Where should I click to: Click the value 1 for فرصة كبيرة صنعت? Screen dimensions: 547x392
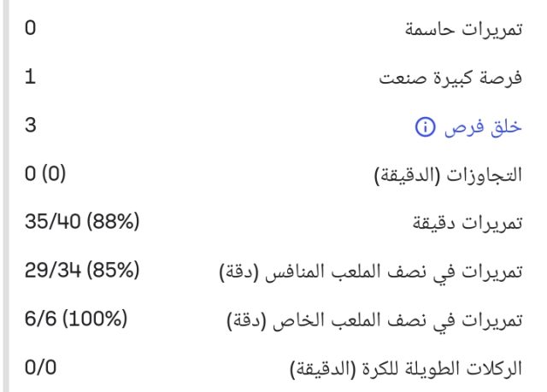pos(30,79)
